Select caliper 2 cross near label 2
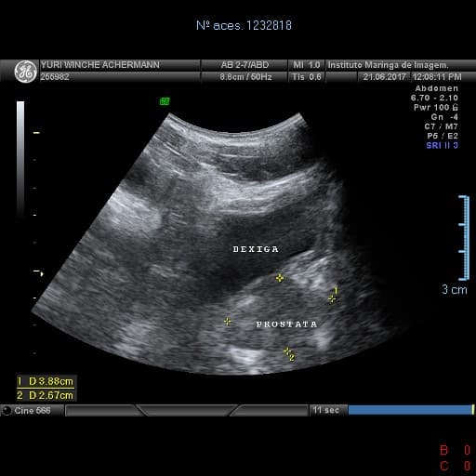The width and height of the screenshot is (476, 476). pos(287,351)
